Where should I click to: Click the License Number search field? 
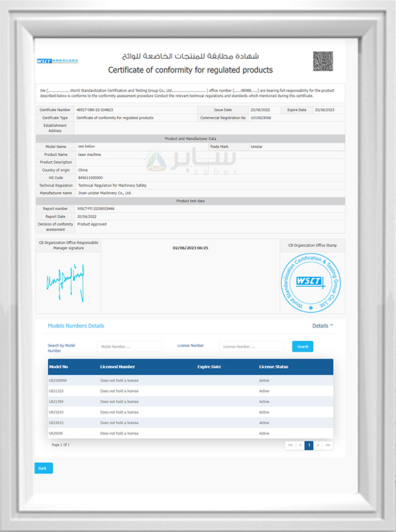(x=251, y=347)
